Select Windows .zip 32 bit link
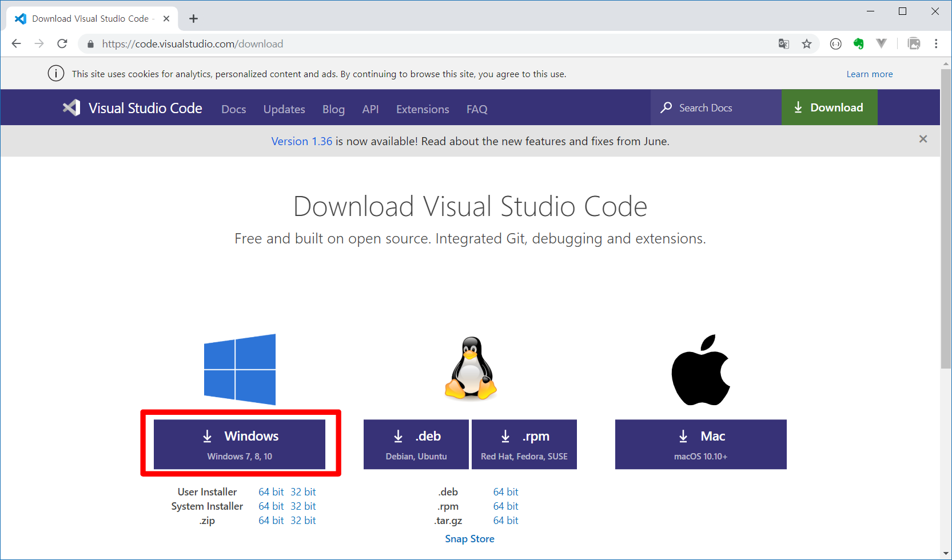This screenshot has width=952, height=560. [x=303, y=521]
